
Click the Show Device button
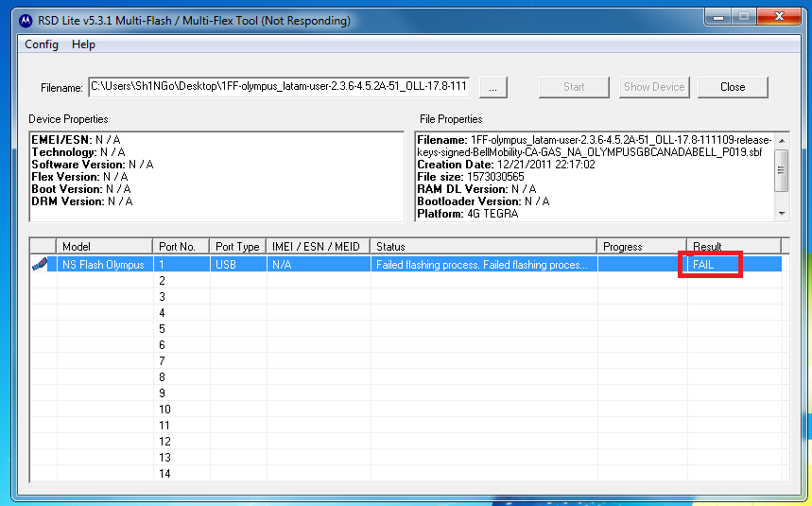pyautogui.click(x=654, y=87)
